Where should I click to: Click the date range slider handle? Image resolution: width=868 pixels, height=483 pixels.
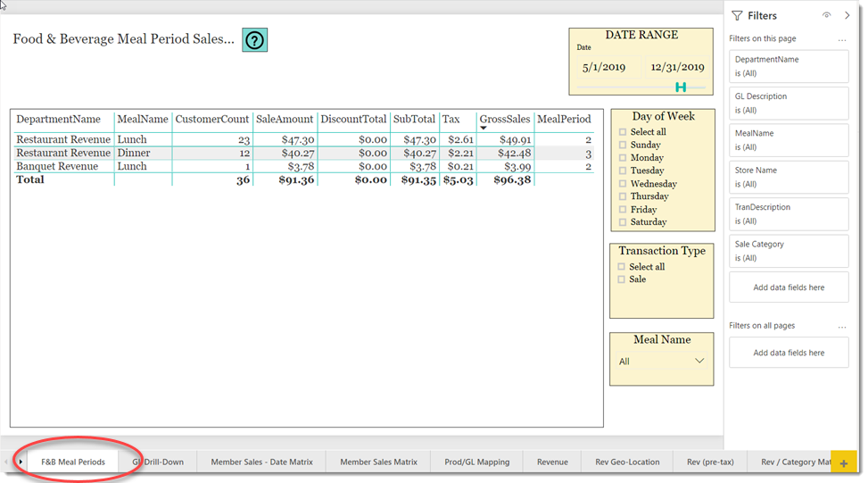click(x=681, y=87)
